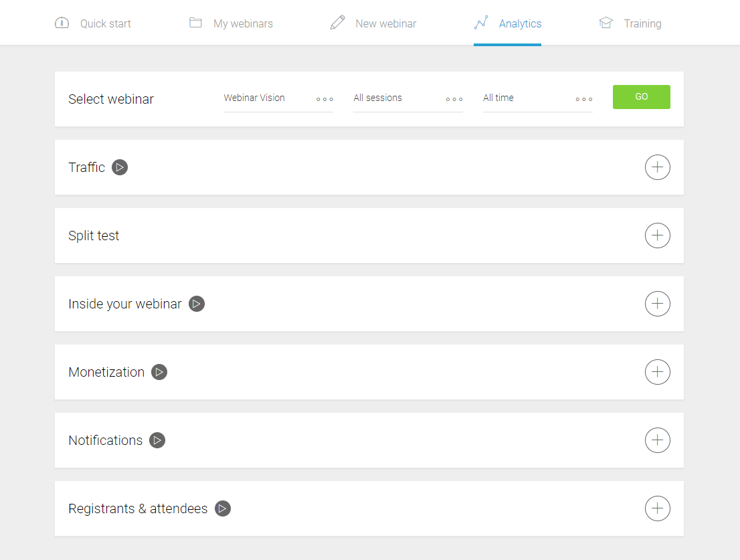Expand the Inside your webinar section

[x=657, y=304]
